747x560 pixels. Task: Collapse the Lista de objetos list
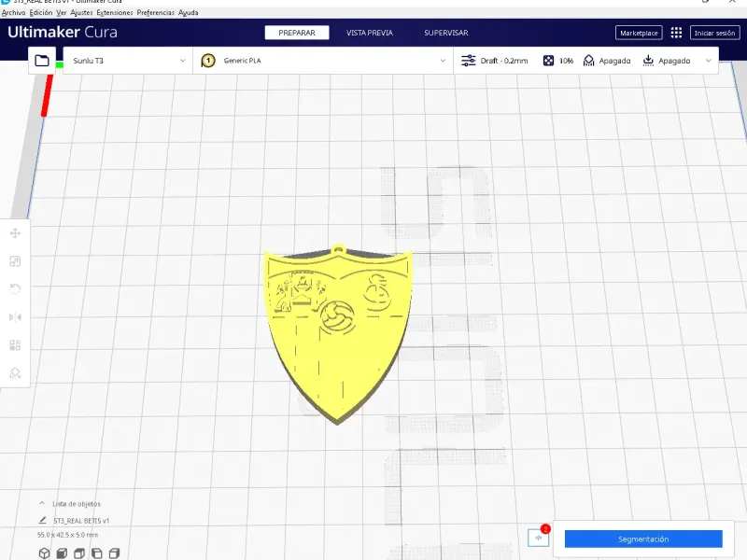point(42,503)
